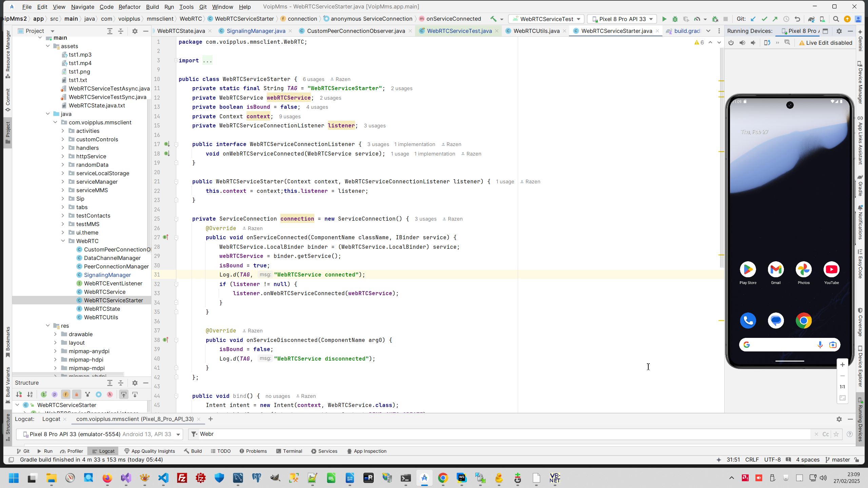The image size is (868, 488).
Task: Toggle the show fields filter in Structure
Action: pos(65,394)
